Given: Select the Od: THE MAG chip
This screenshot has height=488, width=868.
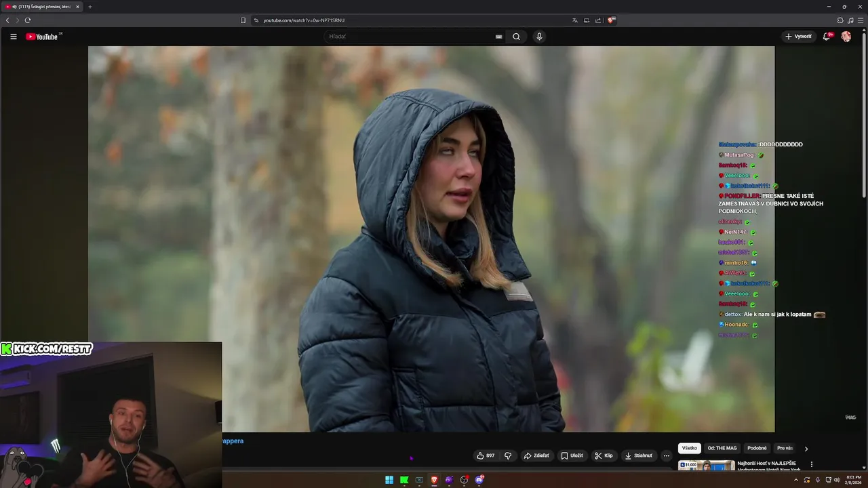Looking at the screenshot, I should [x=722, y=448].
